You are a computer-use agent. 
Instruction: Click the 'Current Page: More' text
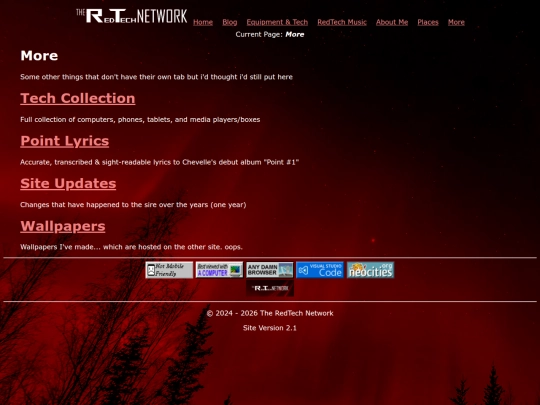270,34
